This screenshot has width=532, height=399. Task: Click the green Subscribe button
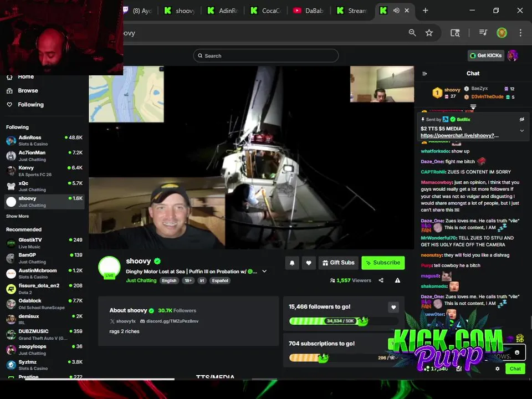(383, 263)
